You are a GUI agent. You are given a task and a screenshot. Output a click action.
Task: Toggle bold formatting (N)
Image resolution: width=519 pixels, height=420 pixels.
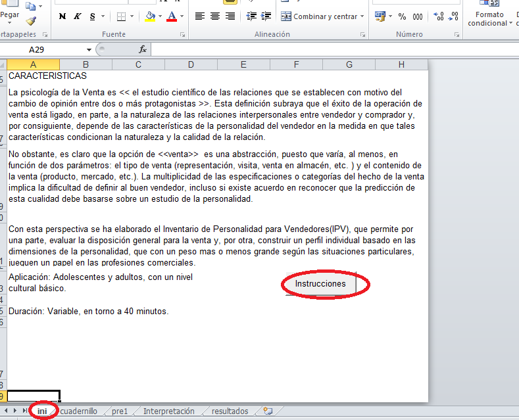(62, 16)
